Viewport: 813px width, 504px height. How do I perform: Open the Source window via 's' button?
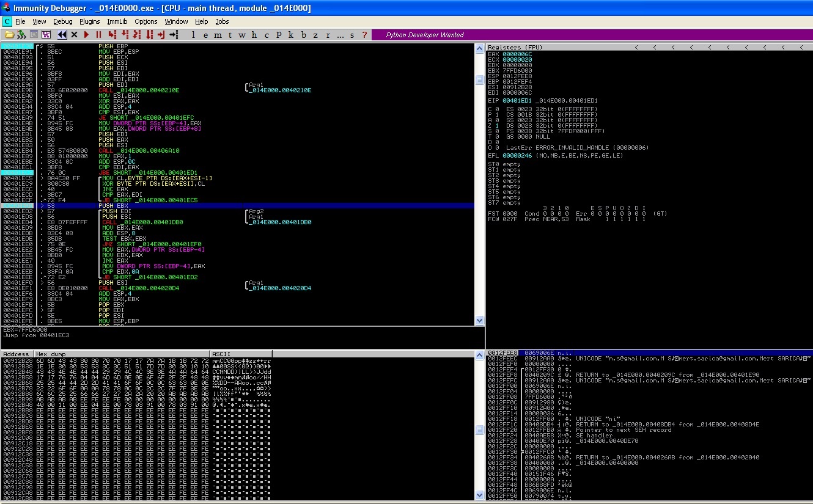352,35
